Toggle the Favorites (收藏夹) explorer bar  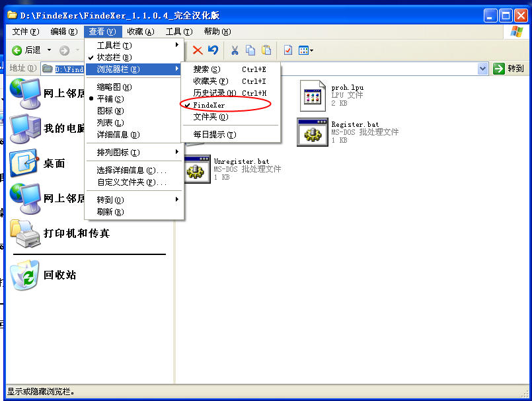[231, 81]
